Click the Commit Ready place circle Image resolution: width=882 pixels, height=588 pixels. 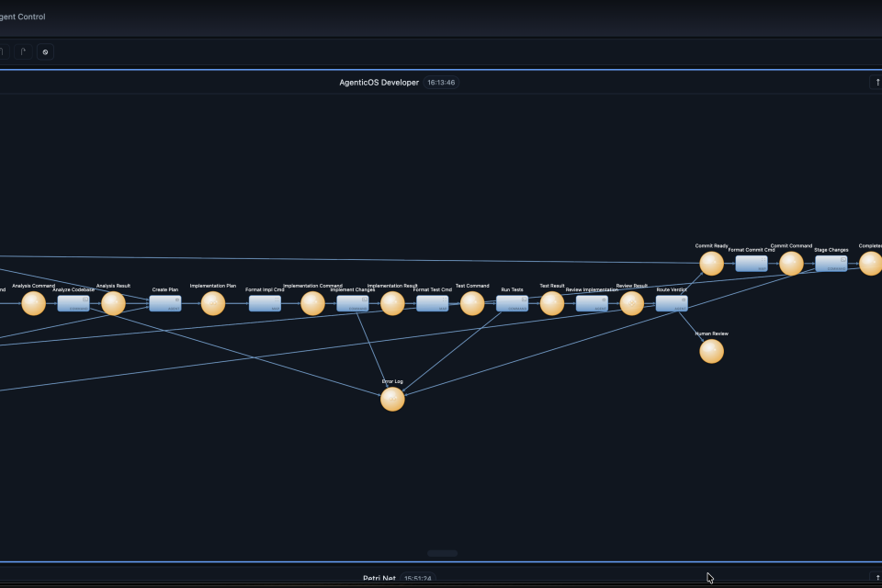click(711, 264)
